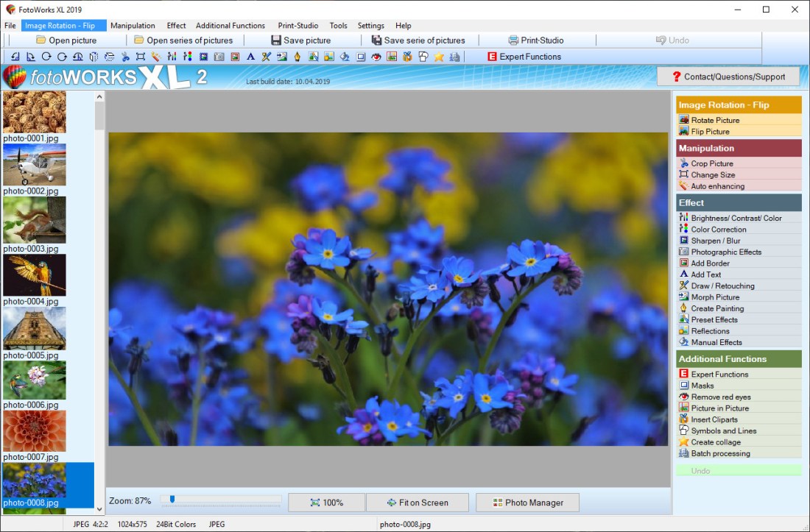Switch to the Manipulation menu tab
The height and width of the screenshot is (532, 810).
coord(133,25)
